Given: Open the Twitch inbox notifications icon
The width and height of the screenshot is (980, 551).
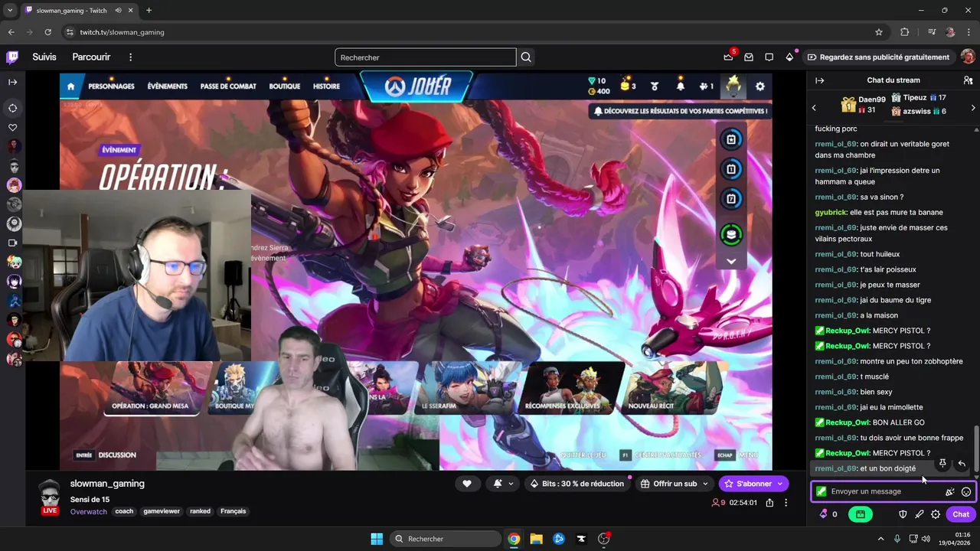Looking at the screenshot, I should tap(749, 57).
